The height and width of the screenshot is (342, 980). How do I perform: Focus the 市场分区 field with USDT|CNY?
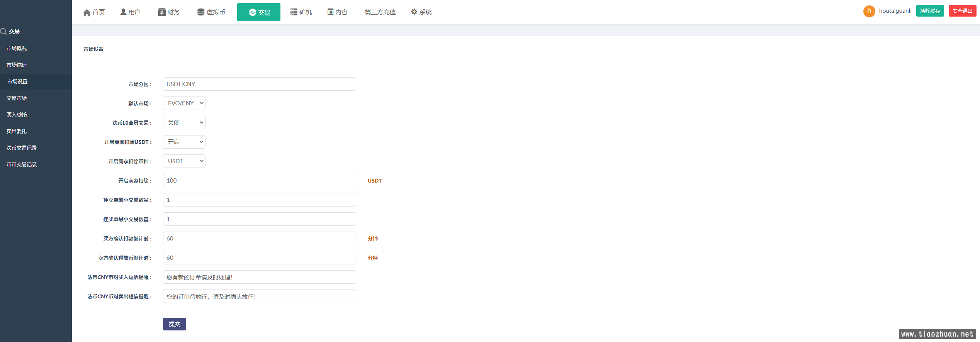(260, 84)
